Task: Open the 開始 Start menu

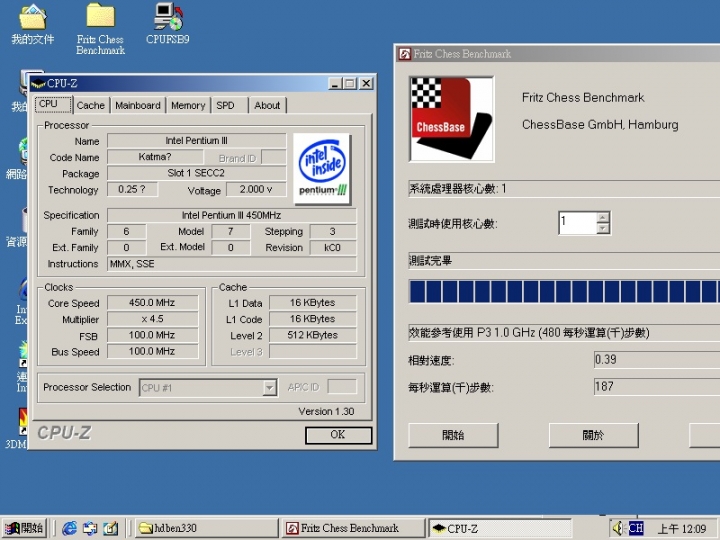Action: point(24,528)
